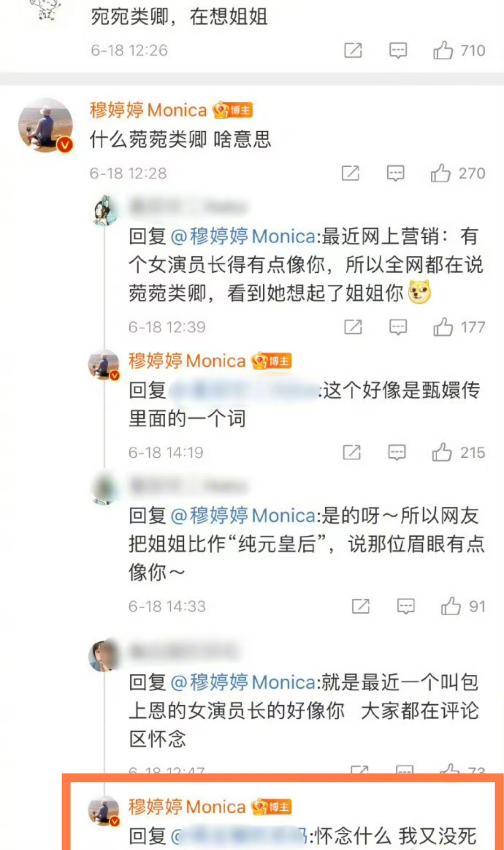Open the large verified avatar of 穆婷婷Monica

45,125
